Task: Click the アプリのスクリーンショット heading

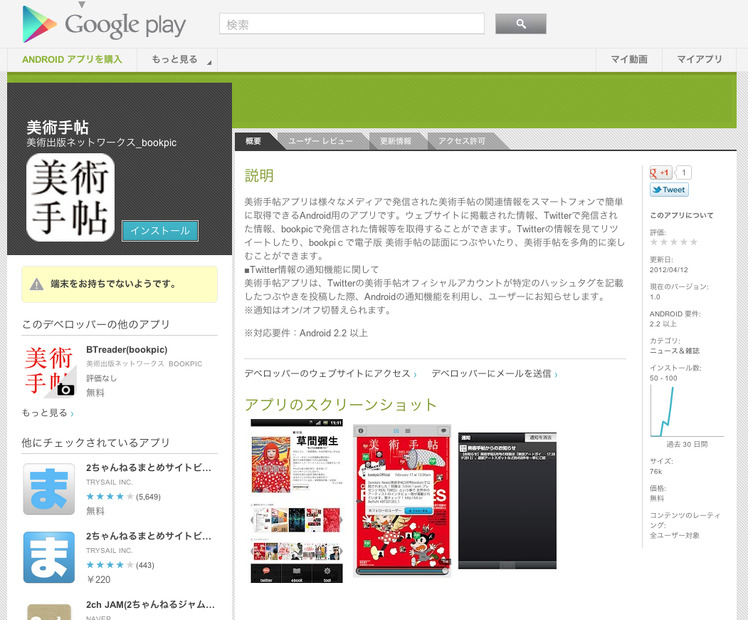Action: (x=341, y=405)
